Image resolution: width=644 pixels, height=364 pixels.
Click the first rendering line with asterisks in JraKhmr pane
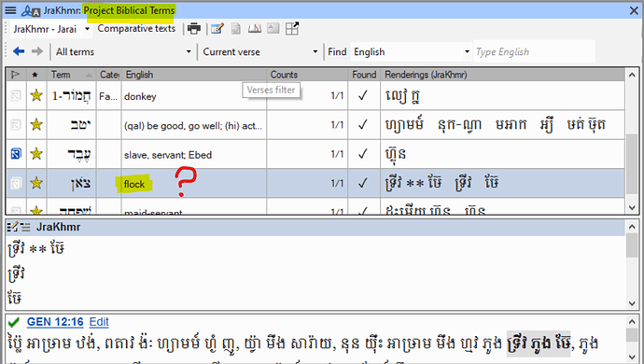point(36,248)
